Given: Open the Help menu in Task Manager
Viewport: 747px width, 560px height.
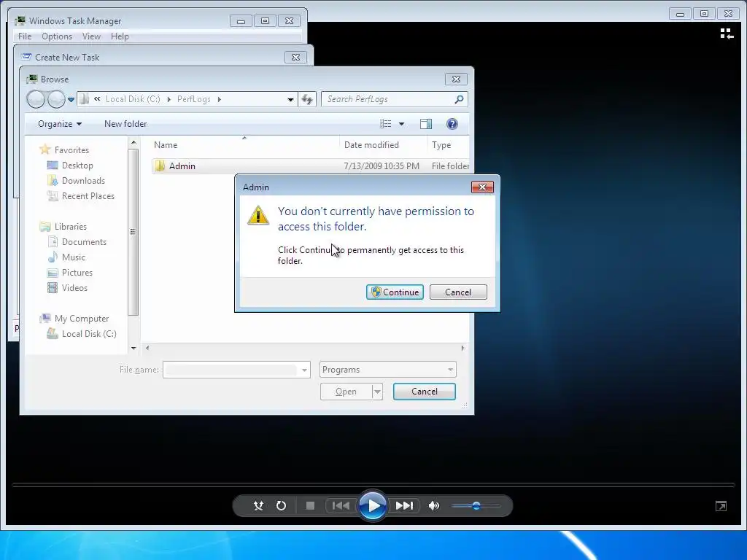Looking at the screenshot, I should coord(120,36).
